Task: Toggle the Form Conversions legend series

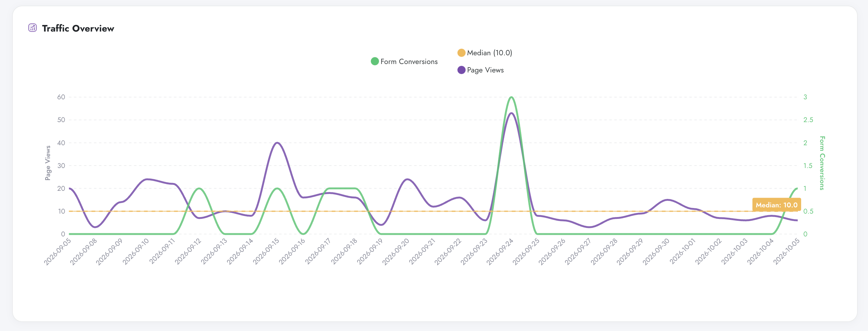Action: pos(404,62)
